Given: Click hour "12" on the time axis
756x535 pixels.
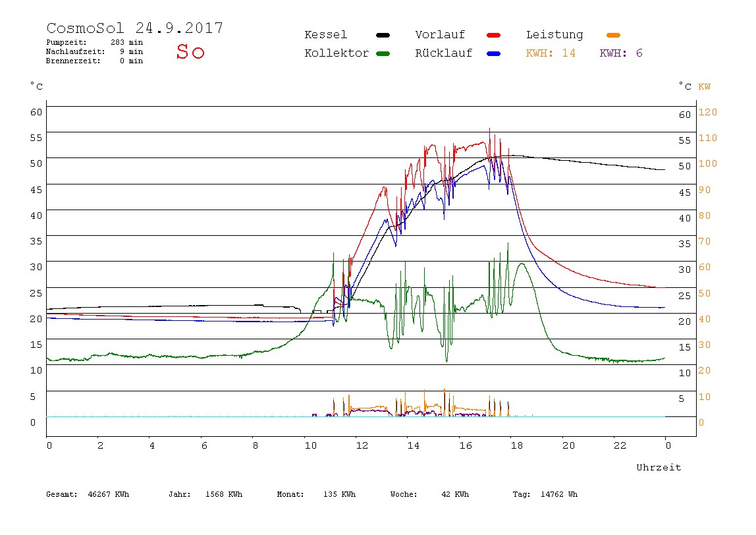Looking at the screenshot, I should coord(362,445).
